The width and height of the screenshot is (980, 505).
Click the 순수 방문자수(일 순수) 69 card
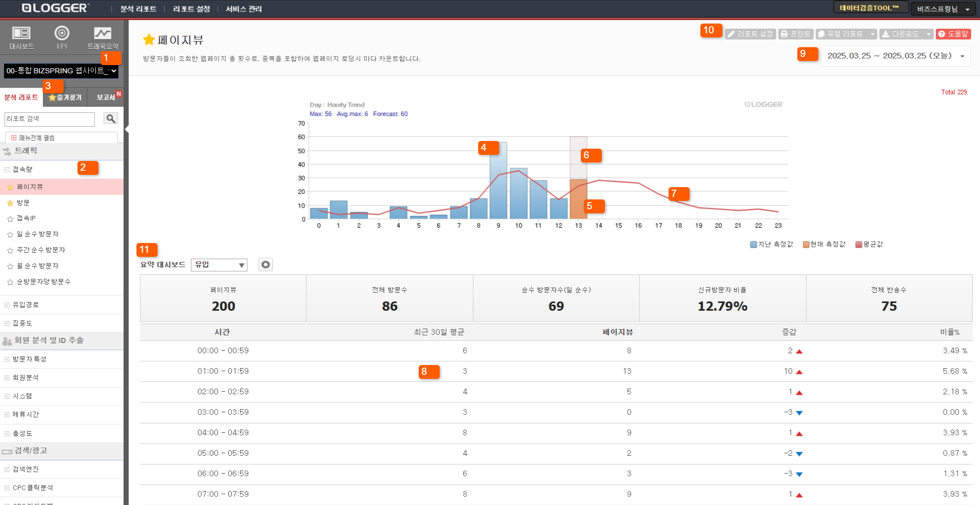[x=556, y=298]
